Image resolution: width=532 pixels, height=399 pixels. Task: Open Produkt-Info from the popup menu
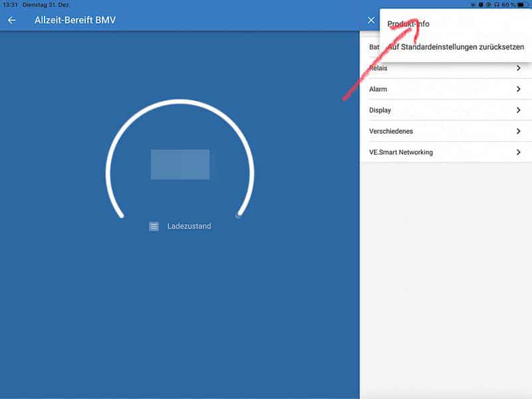tap(408, 24)
